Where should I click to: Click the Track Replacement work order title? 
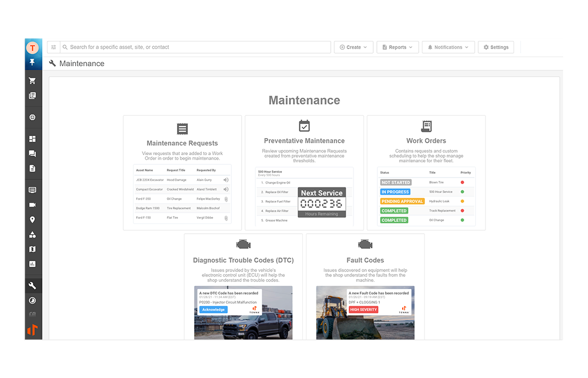442,210
